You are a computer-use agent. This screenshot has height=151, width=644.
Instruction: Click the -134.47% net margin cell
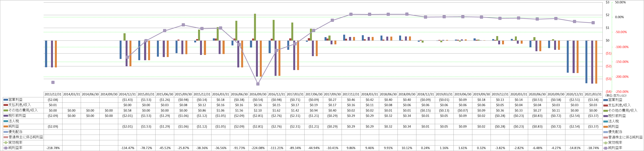128,148
